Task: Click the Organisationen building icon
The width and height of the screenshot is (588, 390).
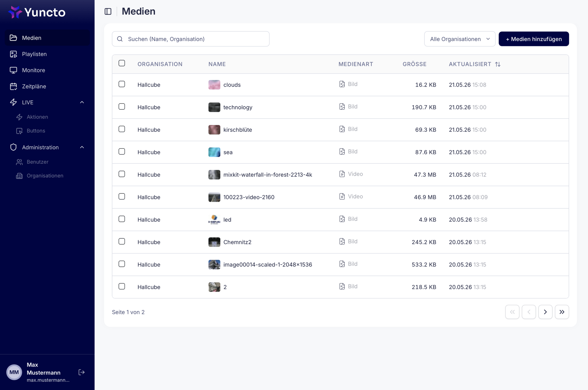Action: (19, 176)
